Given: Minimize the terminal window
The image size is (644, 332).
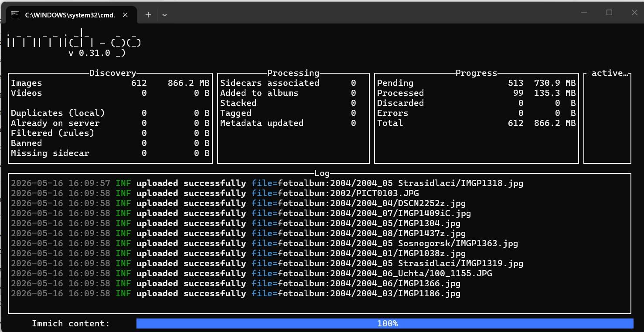Looking at the screenshot, I should (585, 13).
